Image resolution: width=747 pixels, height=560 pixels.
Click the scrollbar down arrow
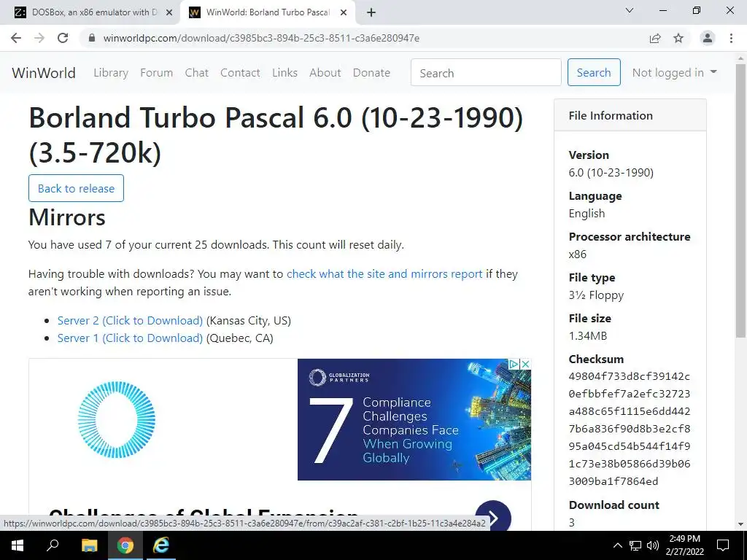point(741,525)
